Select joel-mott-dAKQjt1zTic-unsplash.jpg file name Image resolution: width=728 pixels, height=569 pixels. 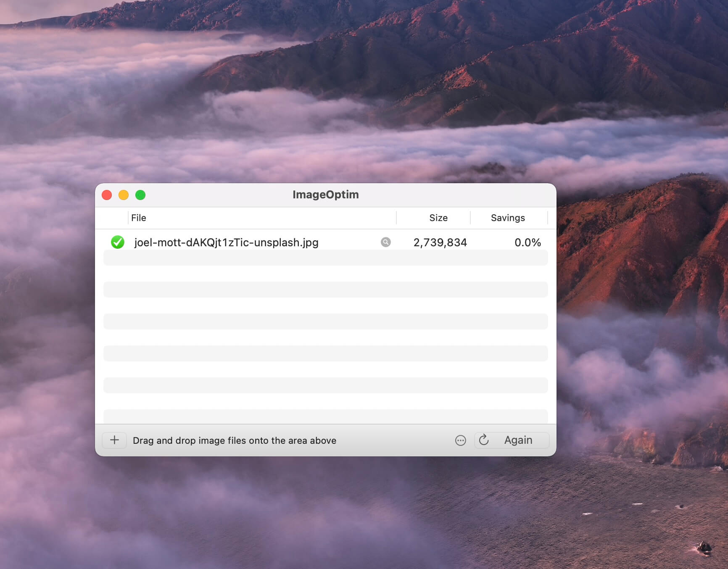click(x=226, y=242)
